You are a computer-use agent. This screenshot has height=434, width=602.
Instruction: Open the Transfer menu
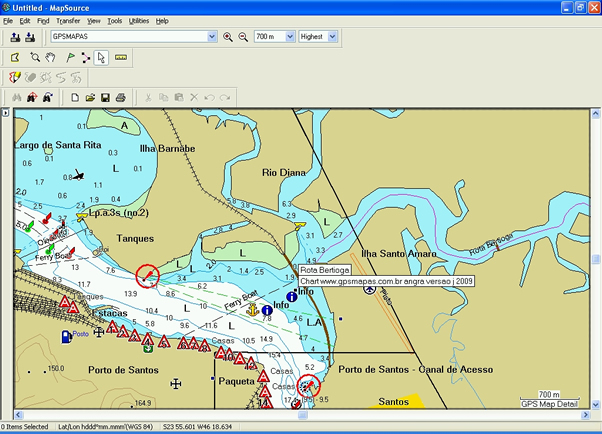click(68, 20)
